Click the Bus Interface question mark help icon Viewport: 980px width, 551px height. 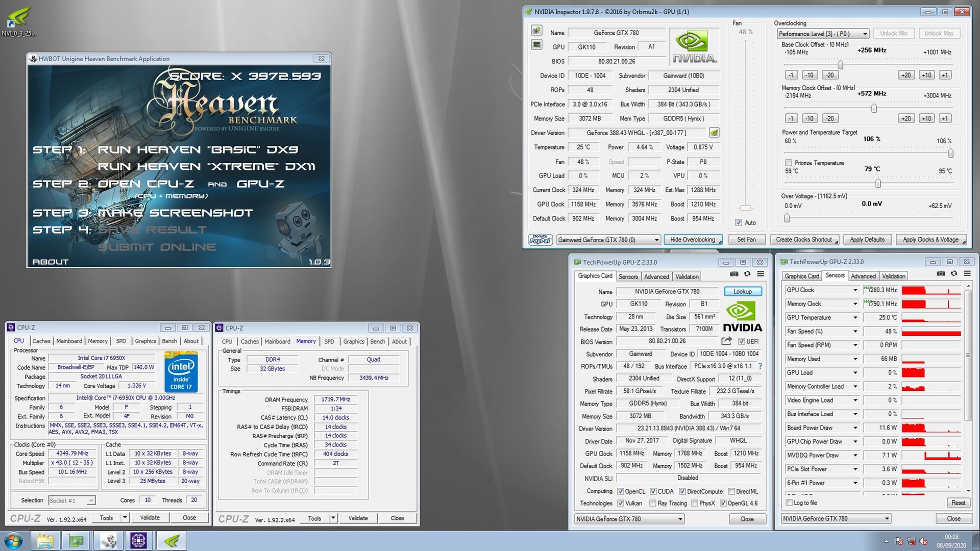[x=761, y=366]
